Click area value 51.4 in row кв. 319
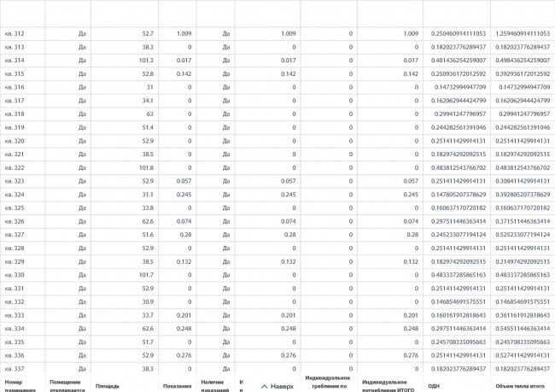The height and width of the screenshot is (392, 555). tap(148, 127)
